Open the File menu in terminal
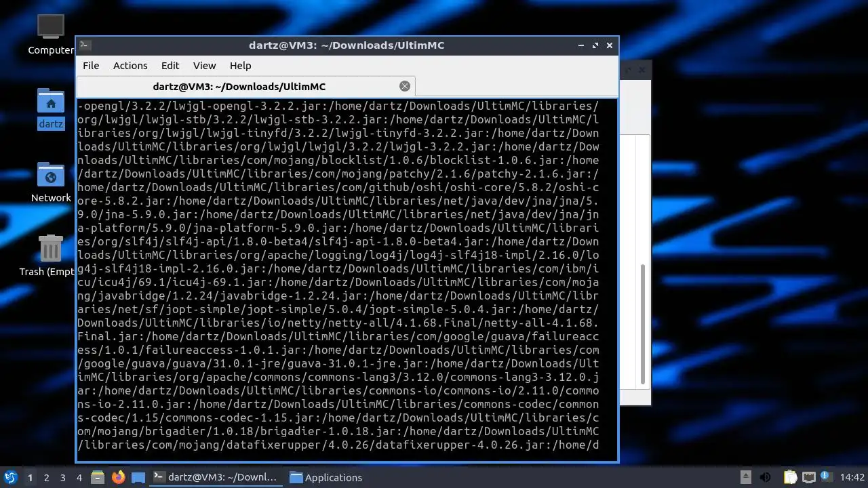Screen dimensions: 868x488 (91, 66)
